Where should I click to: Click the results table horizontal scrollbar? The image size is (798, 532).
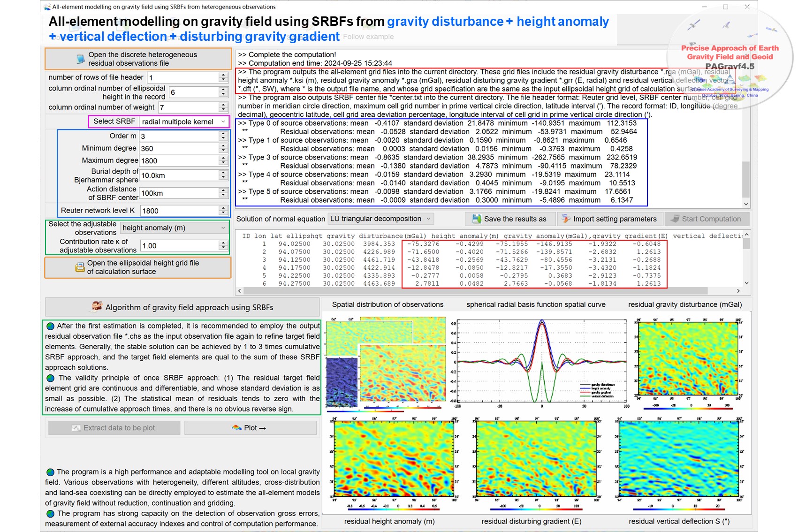click(488, 291)
